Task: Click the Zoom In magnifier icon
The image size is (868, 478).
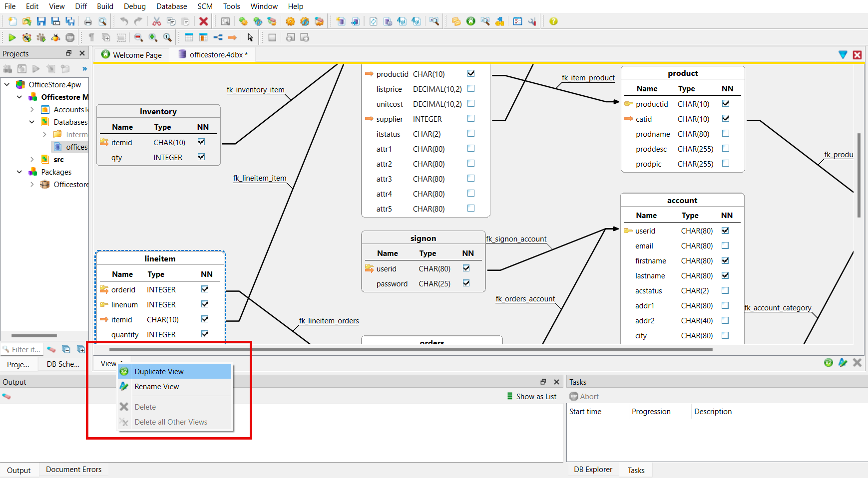Action: point(153,37)
